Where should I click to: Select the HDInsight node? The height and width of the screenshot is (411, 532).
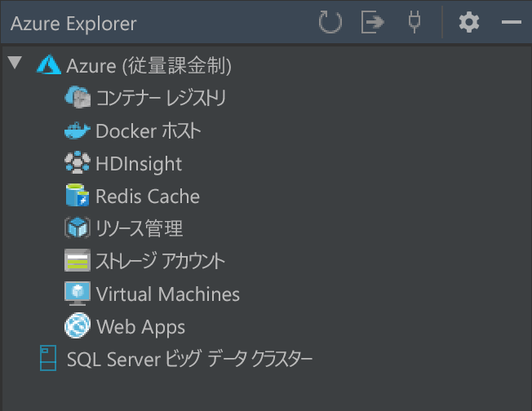pyautogui.click(x=139, y=164)
